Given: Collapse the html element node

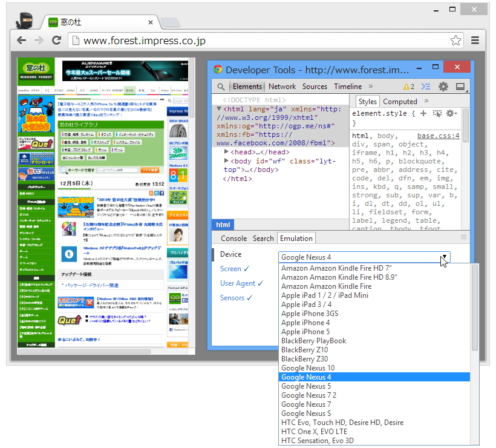Looking at the screenshot, I should coord(218,108).
